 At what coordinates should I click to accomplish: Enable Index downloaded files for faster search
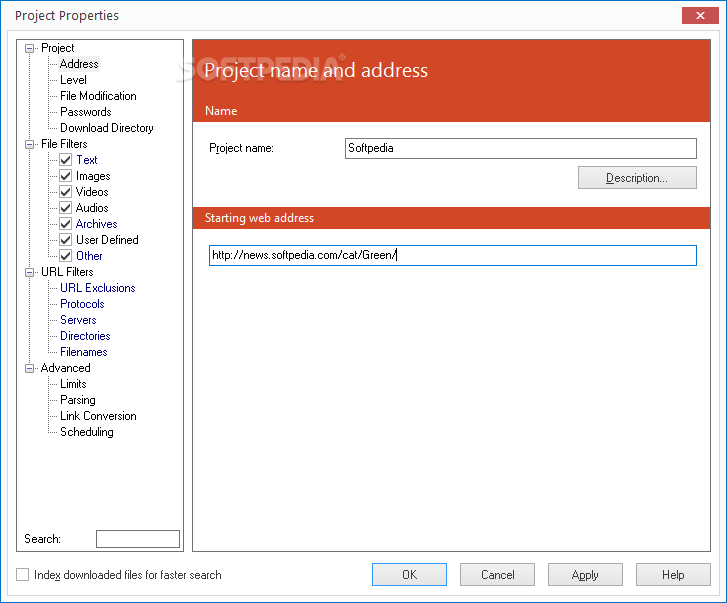pos(22,575)
